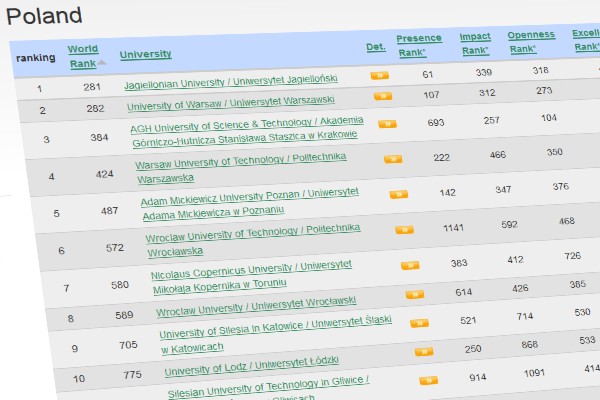The height and width of the screenshot is (400, 600).
Task: Open Wroclaw University of Technology link
Action: pos(253,240)
